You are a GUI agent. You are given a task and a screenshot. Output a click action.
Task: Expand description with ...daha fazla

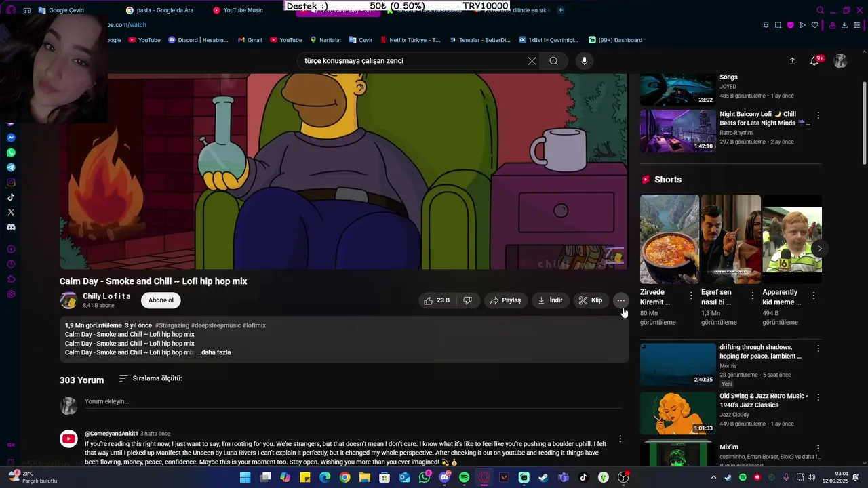tap(214, 352)
